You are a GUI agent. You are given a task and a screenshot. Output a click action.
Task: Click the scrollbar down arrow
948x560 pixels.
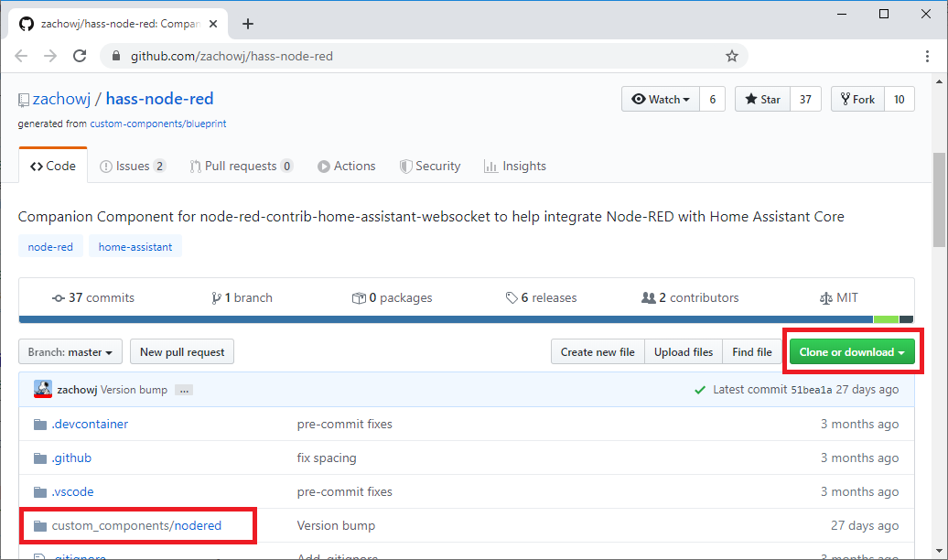pos(938,552)
